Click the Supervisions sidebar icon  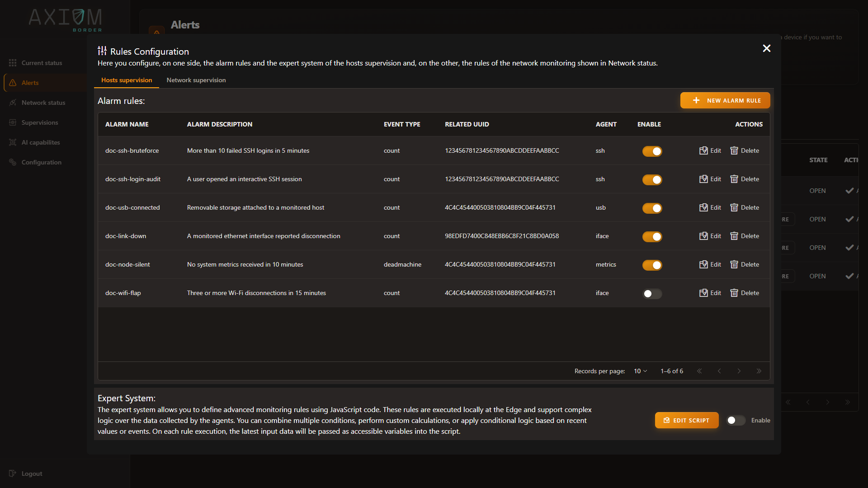(13, 122)
